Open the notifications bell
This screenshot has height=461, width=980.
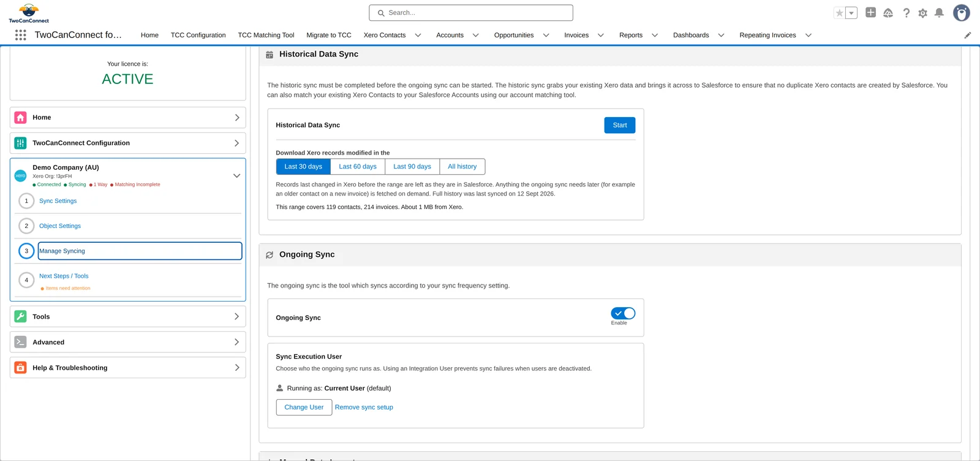click(x=939, y=13)
